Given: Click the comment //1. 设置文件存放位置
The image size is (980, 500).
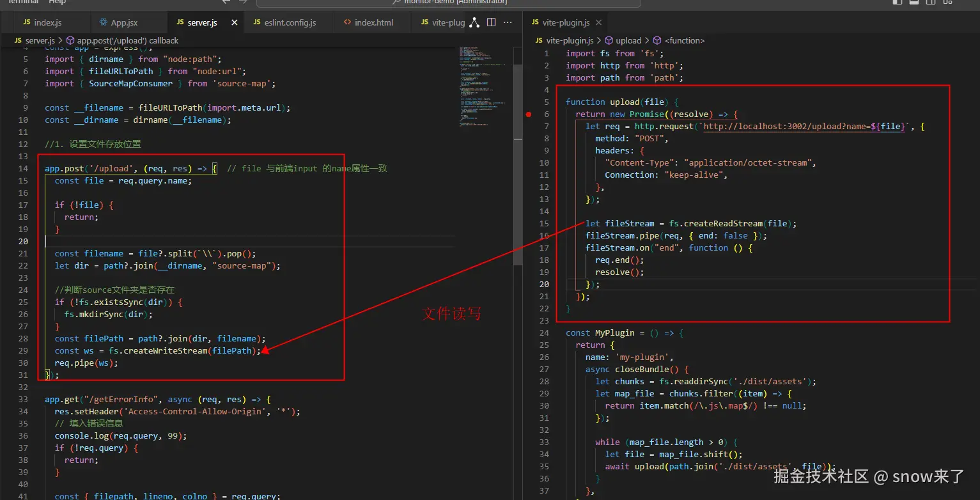Looking at the screenshot, I should 93,145.
